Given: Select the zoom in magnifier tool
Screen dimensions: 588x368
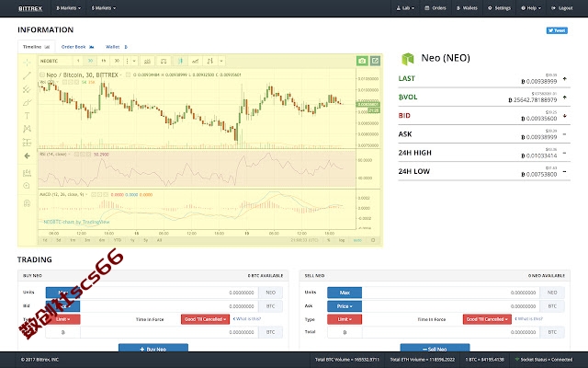Looking at the screenshot, I should tap(27, 186).
